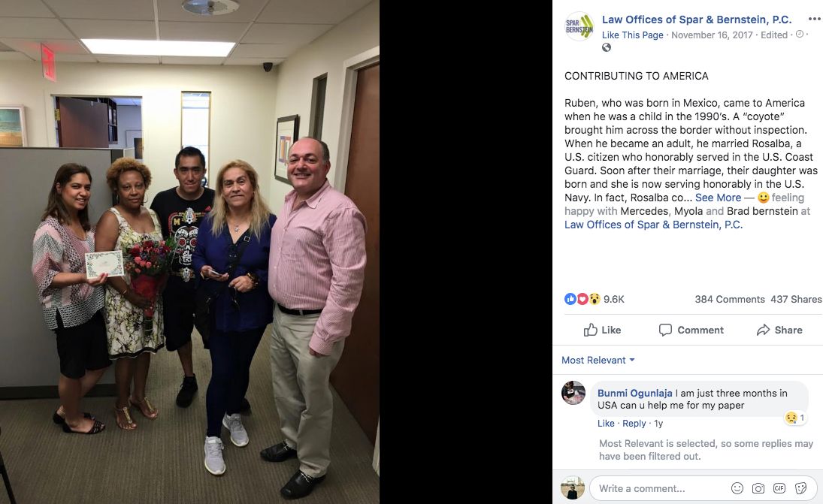Click the public globe privacy icon
This screenshot has width=823, height=504.
[607, 48]
